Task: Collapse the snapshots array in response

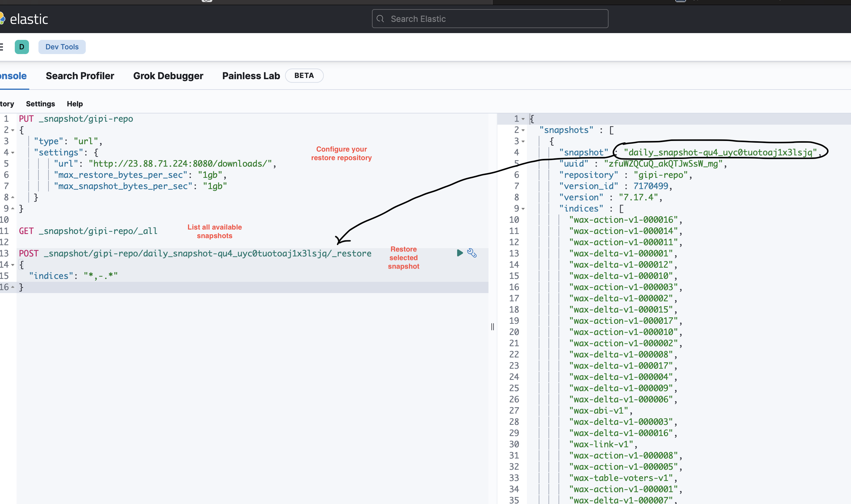Action: [523, 130]
